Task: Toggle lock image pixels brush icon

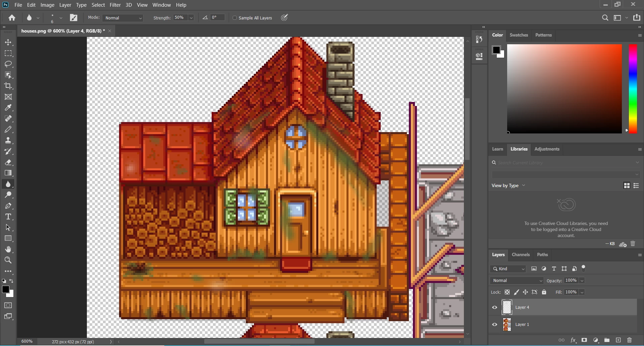Action: pos(517,292)
